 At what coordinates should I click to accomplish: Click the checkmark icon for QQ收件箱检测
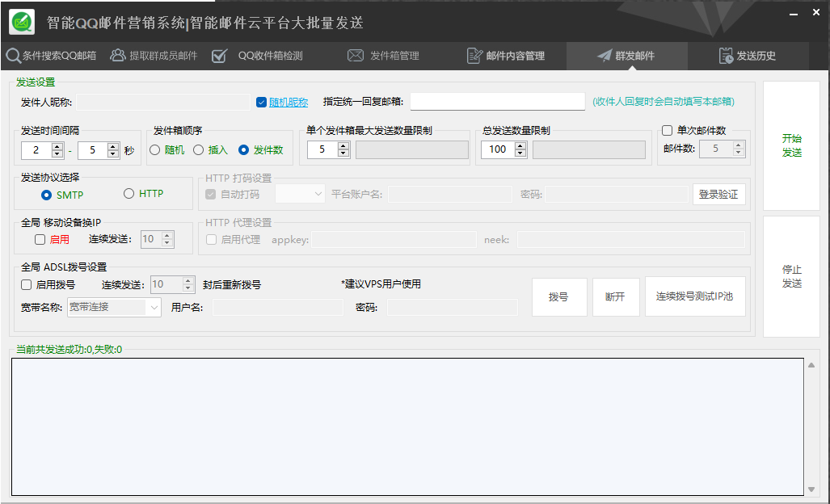(219, 56)
